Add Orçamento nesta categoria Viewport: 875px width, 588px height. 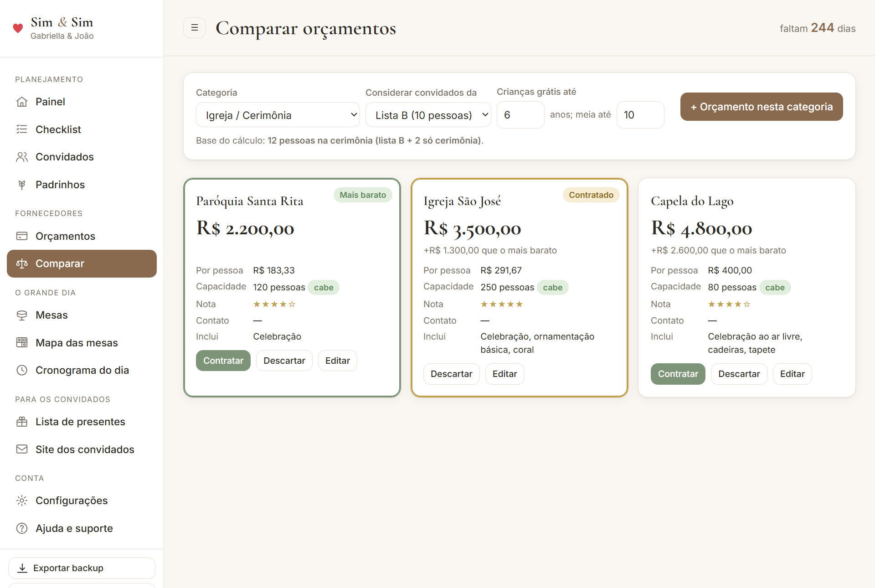click(762, 107)
